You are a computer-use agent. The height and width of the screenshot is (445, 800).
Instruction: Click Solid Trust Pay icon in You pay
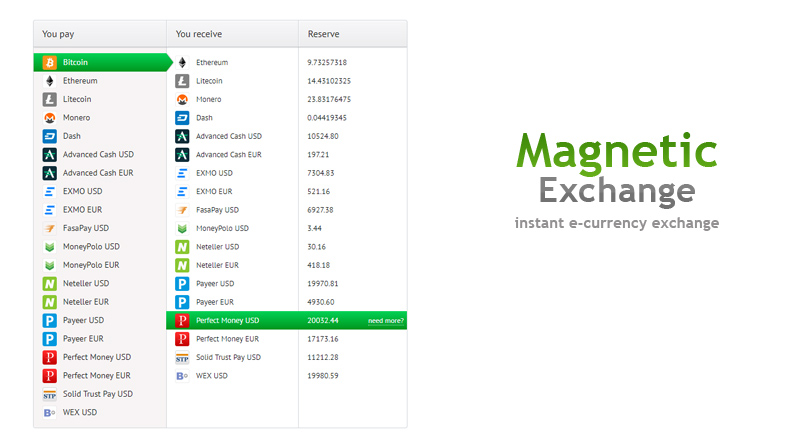[x=49, y=394]
